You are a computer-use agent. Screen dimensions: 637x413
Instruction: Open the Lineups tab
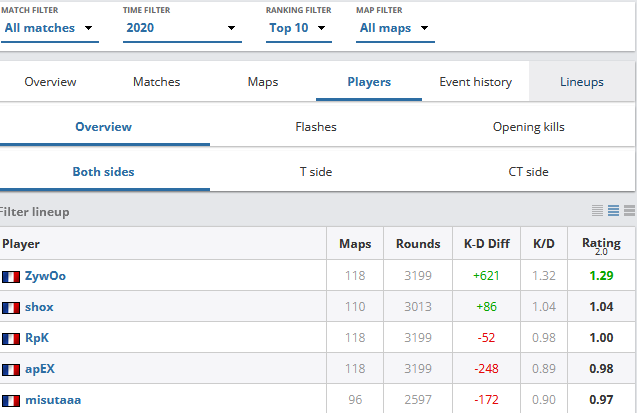coord(582,82)
